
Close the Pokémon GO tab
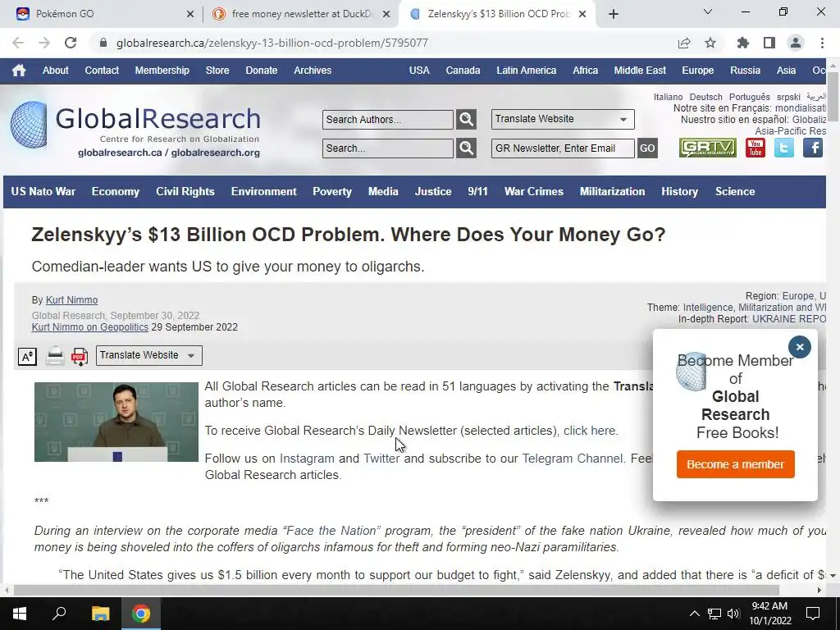click(x=190, y=15)
